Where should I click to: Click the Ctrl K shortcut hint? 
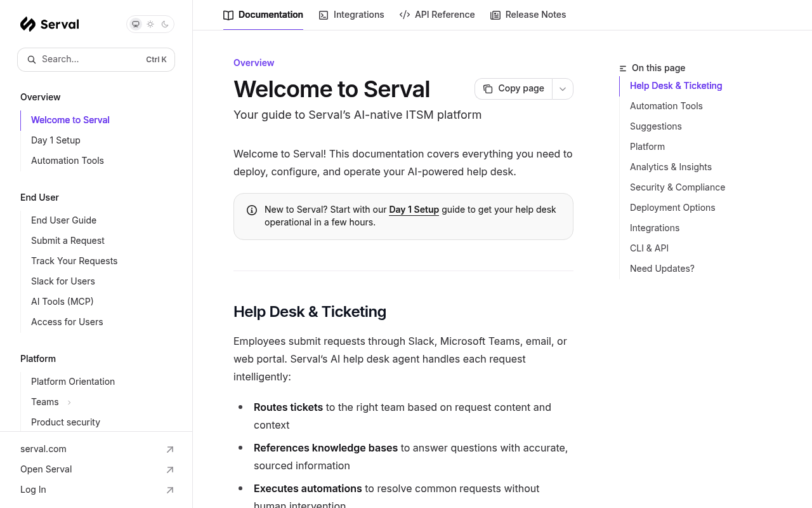click(156, 60)
